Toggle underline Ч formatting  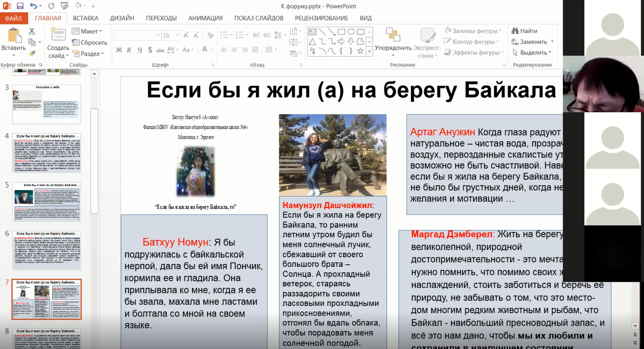(139, 50)
